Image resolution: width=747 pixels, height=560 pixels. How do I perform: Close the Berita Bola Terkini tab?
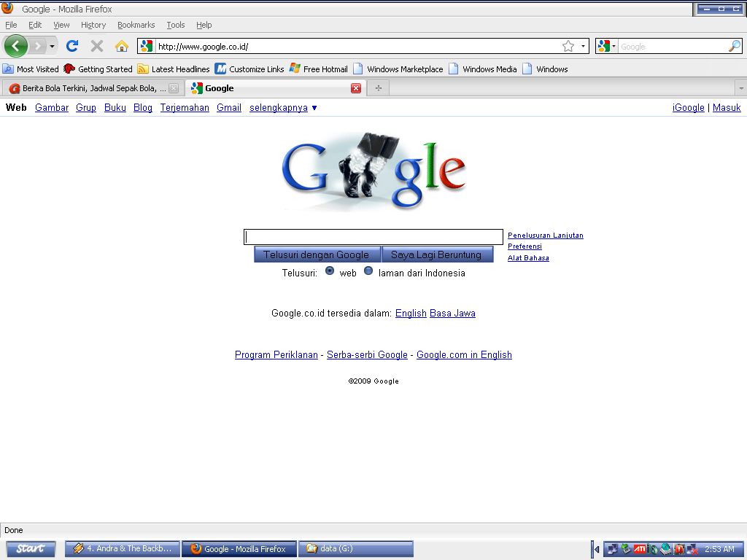tap(174, 88)
